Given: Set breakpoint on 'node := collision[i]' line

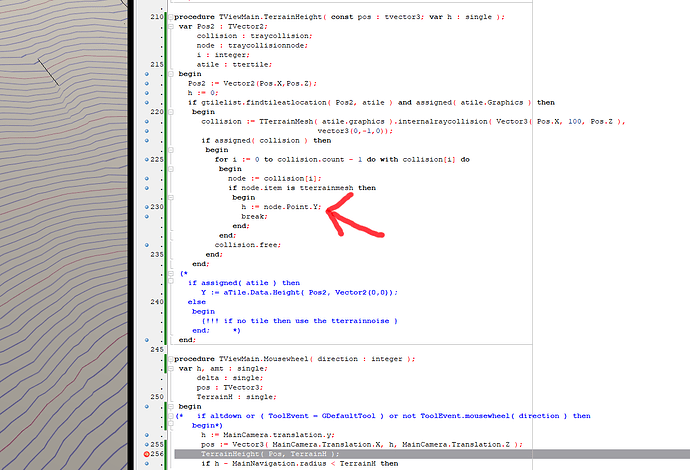Looking at the screenshot, I should pyautogui.click(x=147, y=179).
